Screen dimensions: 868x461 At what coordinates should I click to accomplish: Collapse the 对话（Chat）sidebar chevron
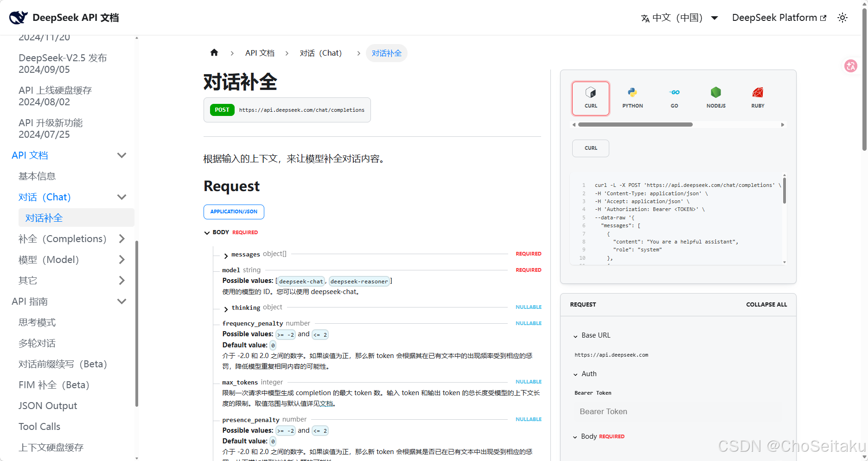click(x=122, y=197)
